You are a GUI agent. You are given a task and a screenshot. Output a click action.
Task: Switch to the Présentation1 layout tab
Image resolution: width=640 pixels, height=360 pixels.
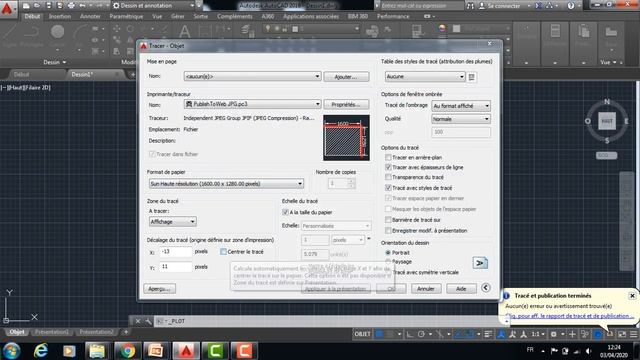[x=52, y=332]
